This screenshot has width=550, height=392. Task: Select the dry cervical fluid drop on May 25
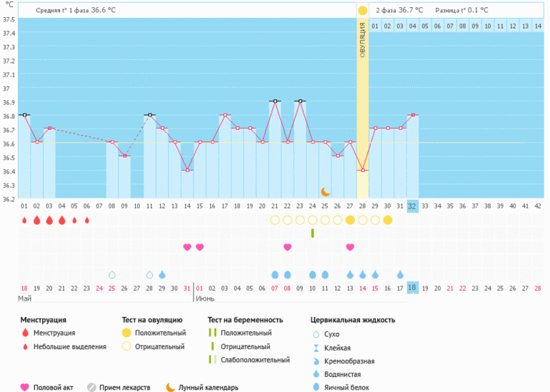point(111,274)
